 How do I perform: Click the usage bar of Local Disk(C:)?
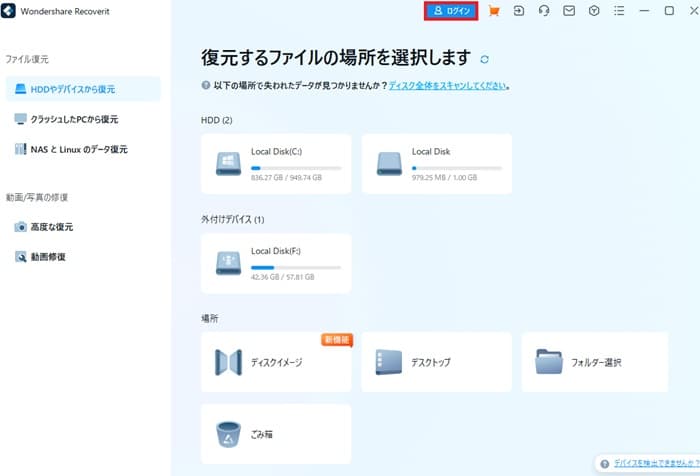[x=296, y=168]
